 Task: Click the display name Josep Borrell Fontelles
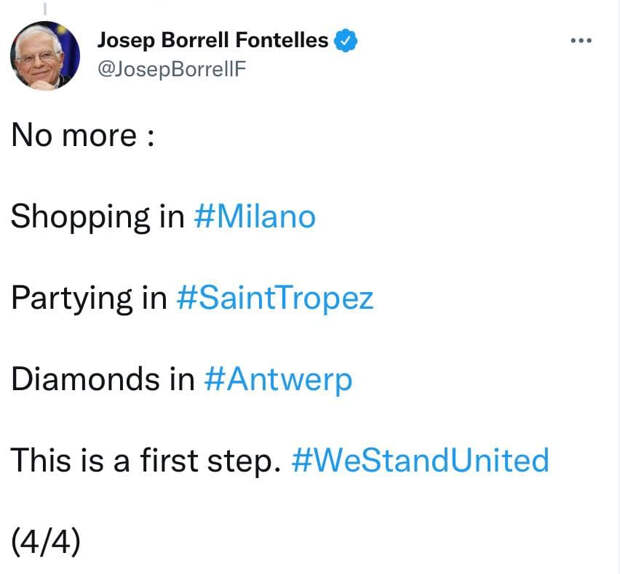(x=213, y=40)
